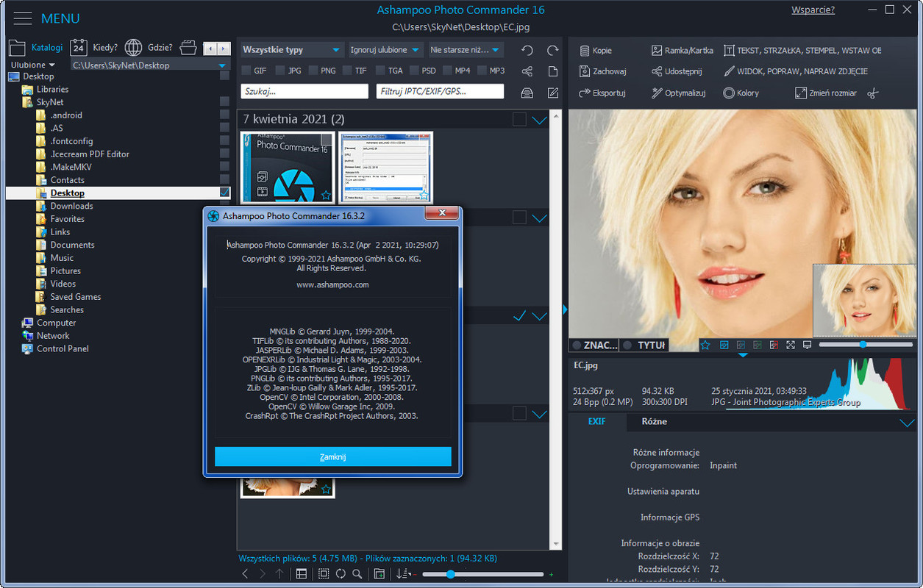This screenshot has height=588, width=923.
Task: Collapse the EXIF panel chevron
Action: point(907,423)
